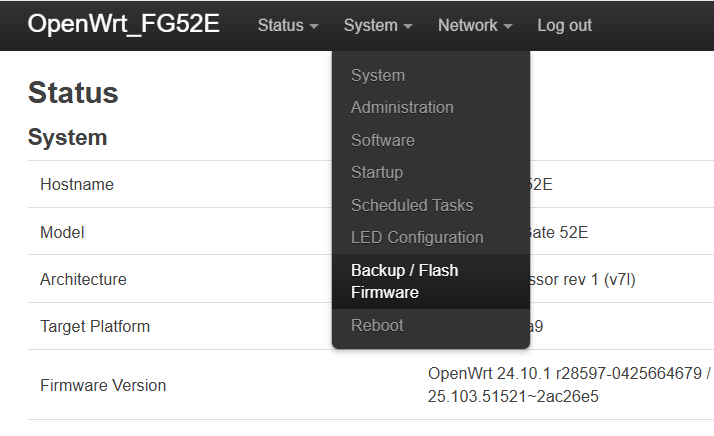Select System entry in the open dropdown list

(x=378, y=75)
